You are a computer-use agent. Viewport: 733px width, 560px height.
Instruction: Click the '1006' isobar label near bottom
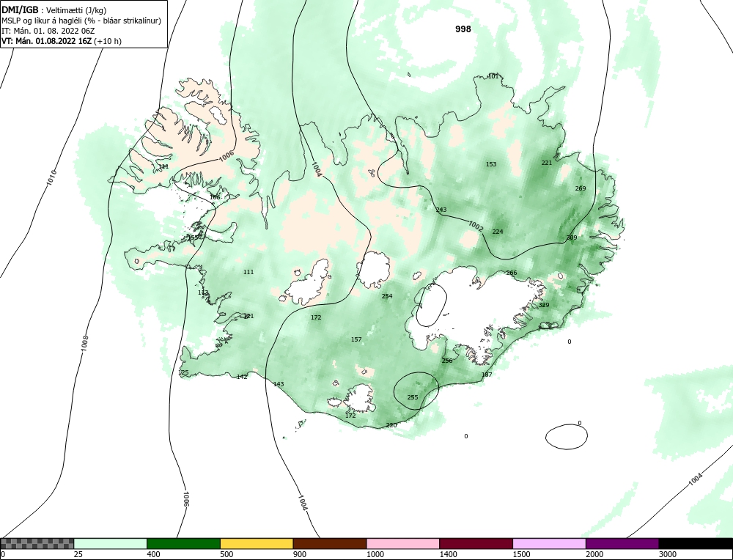[x=185, y=499]
